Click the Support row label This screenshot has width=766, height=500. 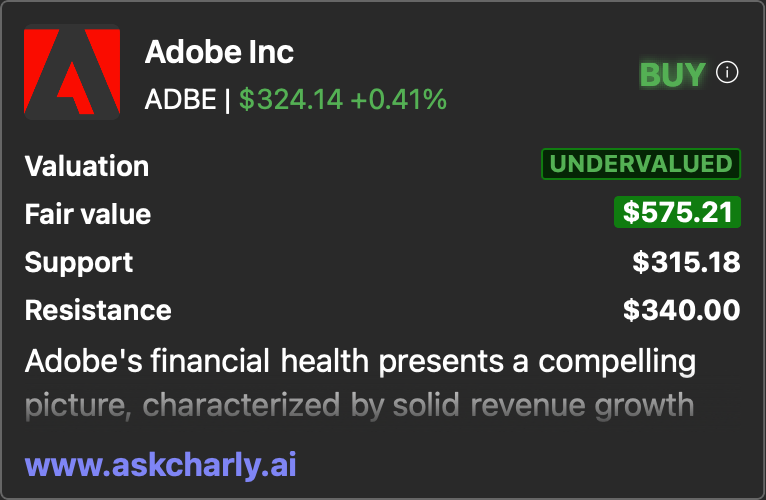(79, 262)
